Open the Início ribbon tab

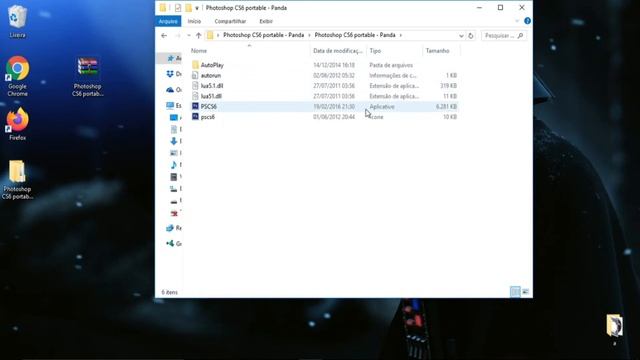(x=194, y=21)
